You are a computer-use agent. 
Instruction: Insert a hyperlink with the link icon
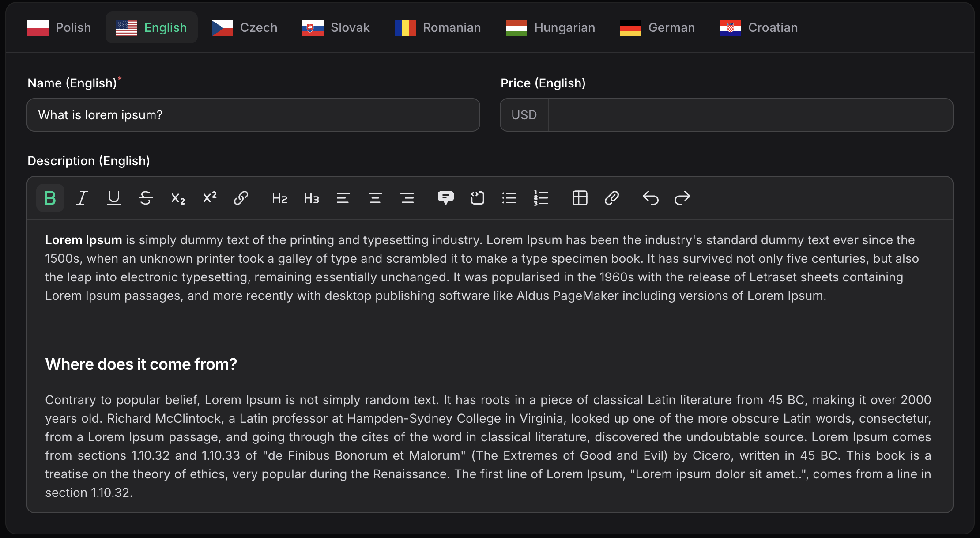241,198
